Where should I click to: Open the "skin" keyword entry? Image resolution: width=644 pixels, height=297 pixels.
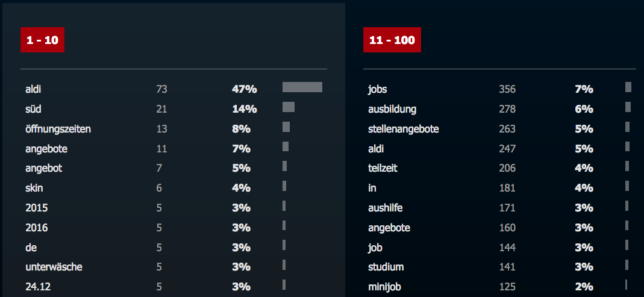click(x=34, y=188)
